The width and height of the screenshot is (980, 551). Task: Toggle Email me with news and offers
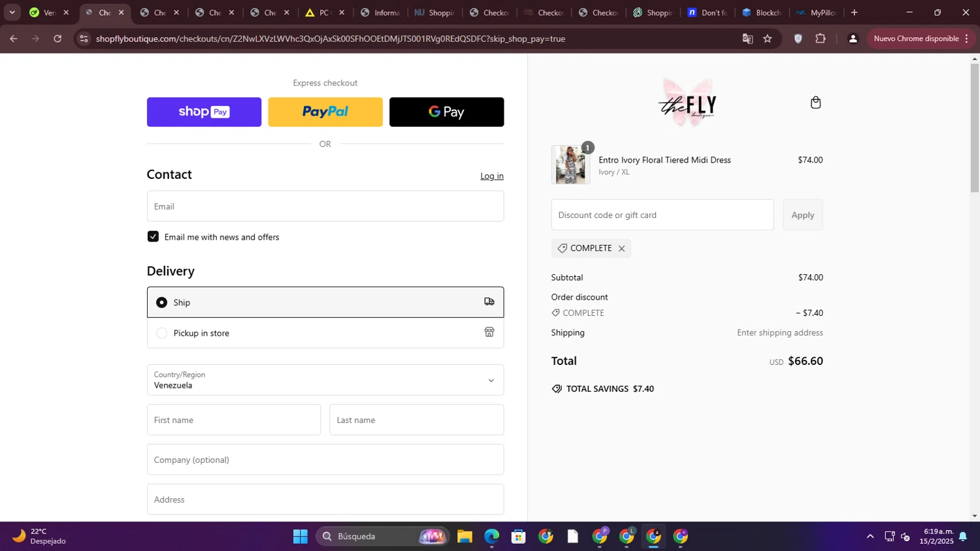click(153, 236)
